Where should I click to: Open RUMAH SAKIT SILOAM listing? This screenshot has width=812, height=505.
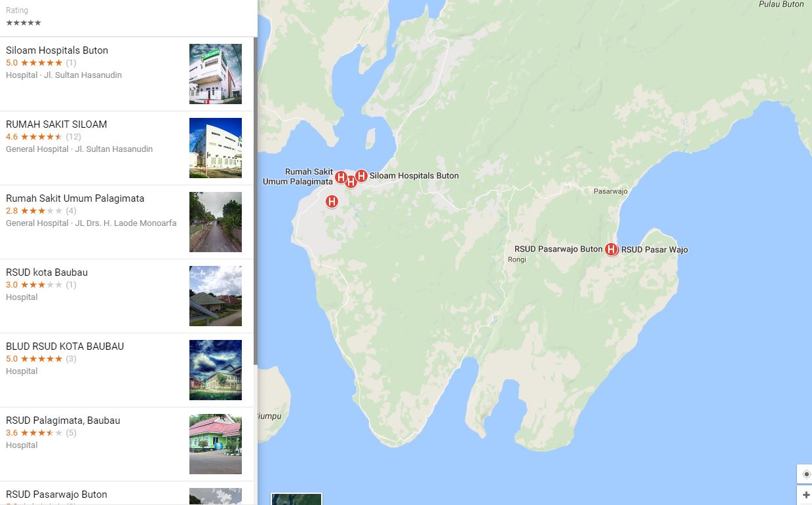pos(126,148)
